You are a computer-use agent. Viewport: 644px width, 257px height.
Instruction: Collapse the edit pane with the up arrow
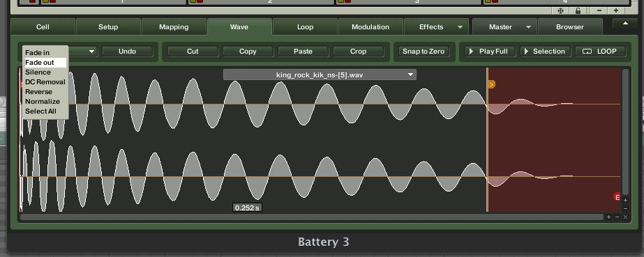point(625,24)
